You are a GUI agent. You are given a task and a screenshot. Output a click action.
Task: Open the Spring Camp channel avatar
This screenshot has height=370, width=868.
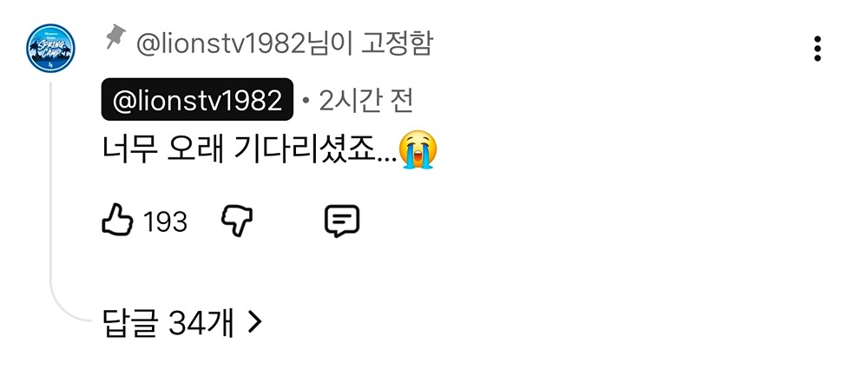pyautogui.click(x=51, y=48)
